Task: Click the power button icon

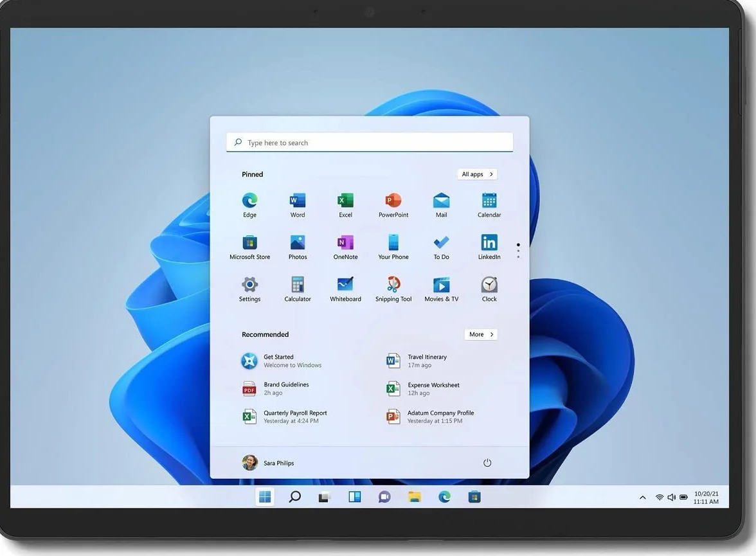Action: 487,463
